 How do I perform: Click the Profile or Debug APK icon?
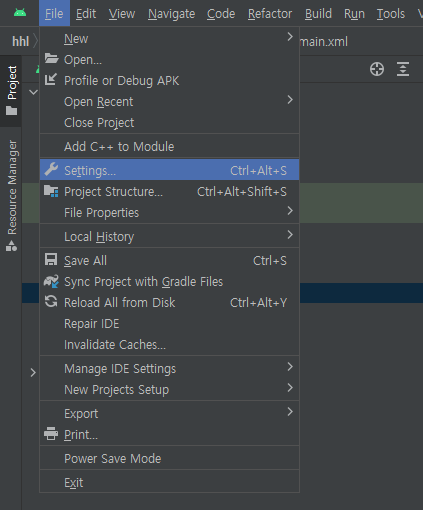(51, 79)
